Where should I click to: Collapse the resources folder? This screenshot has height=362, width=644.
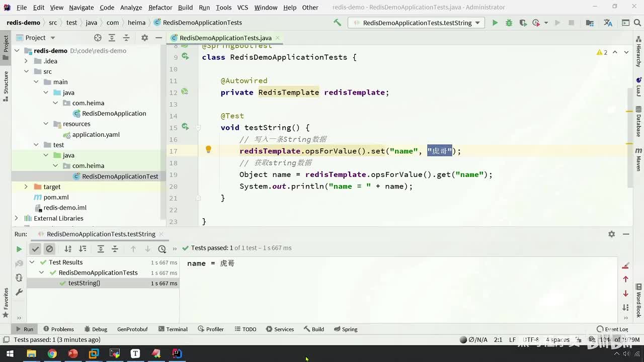46,124
